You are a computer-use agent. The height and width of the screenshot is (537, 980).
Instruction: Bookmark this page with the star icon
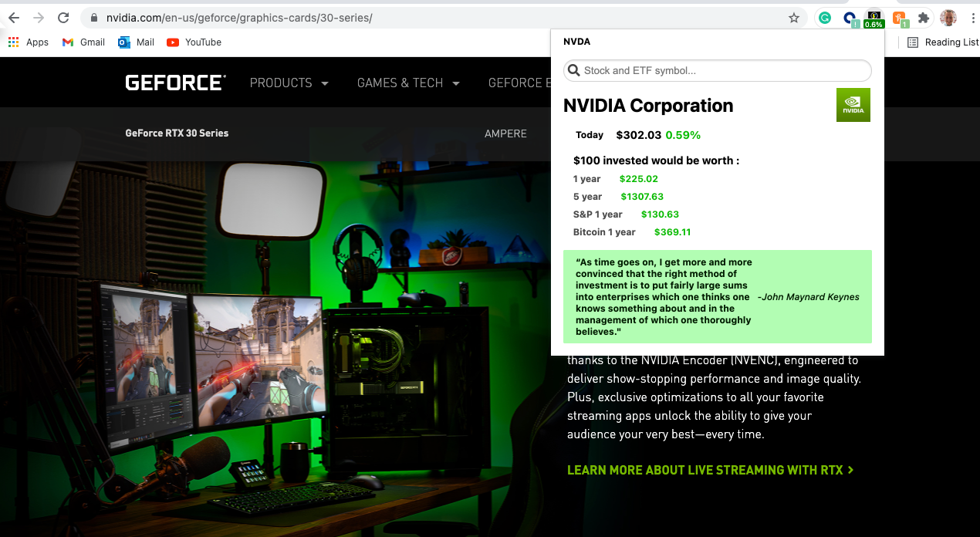point(794,18)
